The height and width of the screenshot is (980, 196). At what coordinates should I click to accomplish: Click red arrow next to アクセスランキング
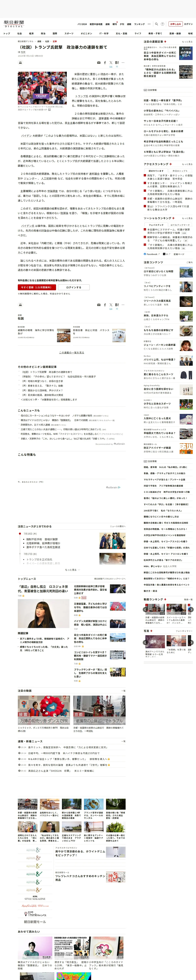click(170, 164)
